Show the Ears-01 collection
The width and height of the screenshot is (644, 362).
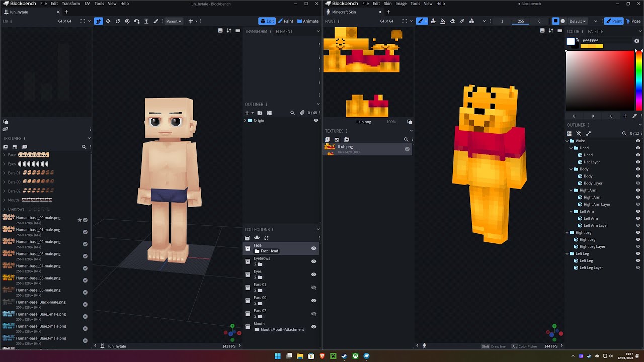click(313, 288)
